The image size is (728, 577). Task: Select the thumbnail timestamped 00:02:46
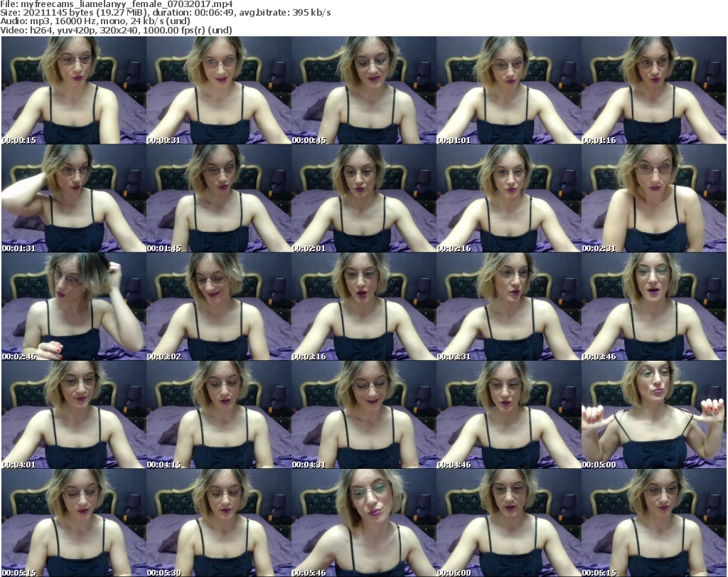coord(74,307)
